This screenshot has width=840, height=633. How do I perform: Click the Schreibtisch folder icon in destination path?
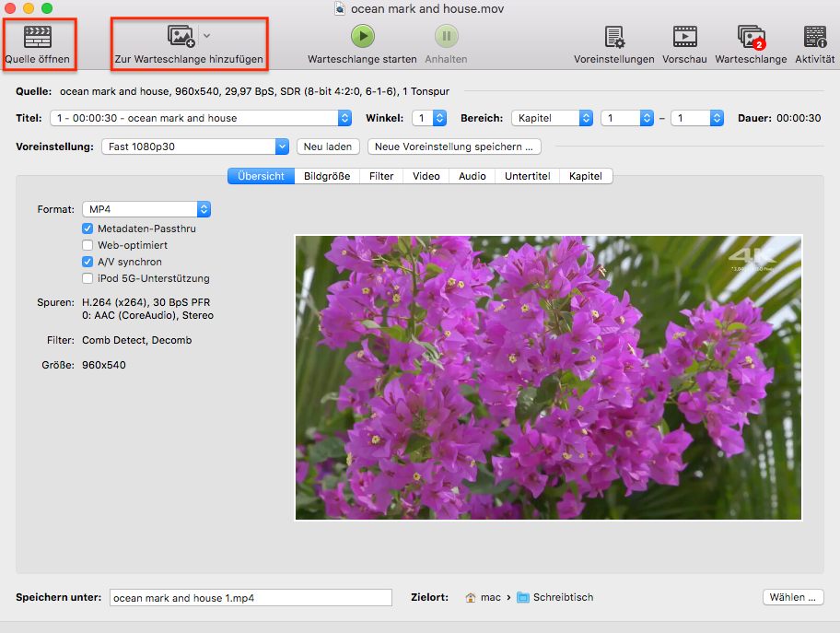tap(523, 598)
